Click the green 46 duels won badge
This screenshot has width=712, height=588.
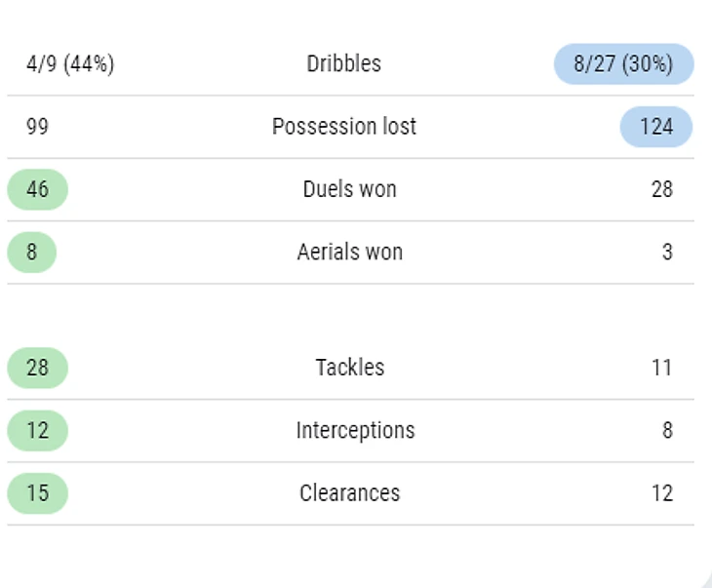(38, 189)
